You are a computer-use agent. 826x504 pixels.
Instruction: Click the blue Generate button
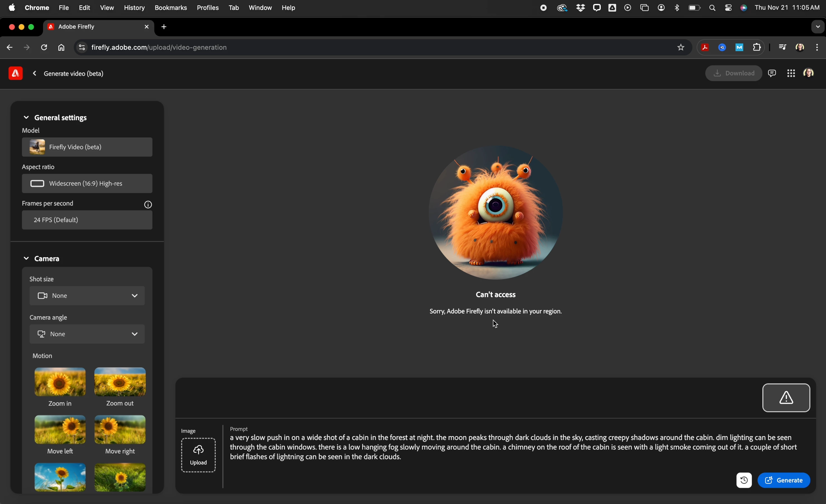784,481
